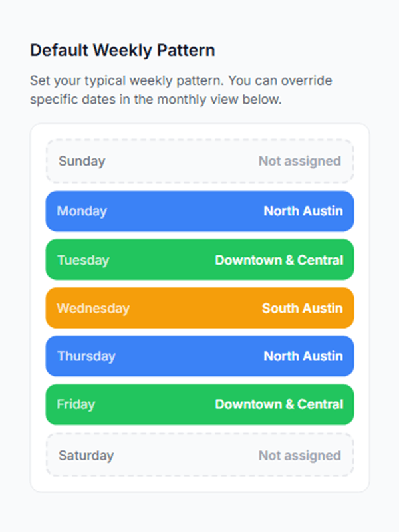399x532 pixels.
Task: Select the Monday North Austin assignment bar
Action: click(x=199, y=211)
